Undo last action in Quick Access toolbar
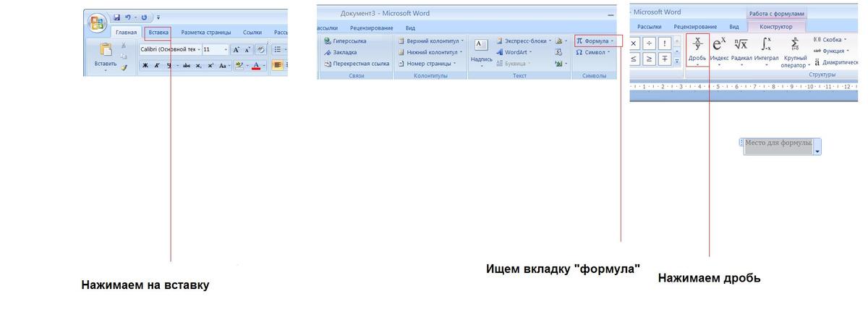868x328 pixels. 128,16
